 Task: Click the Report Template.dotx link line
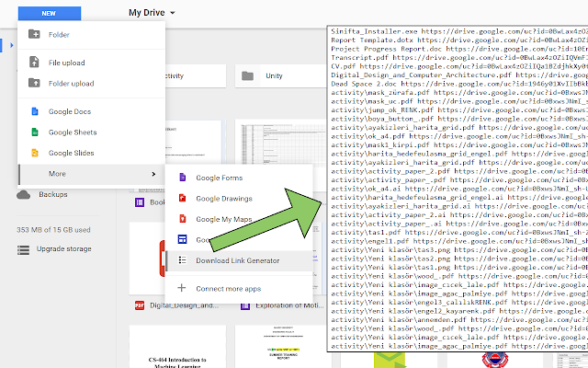click(459, 40)
